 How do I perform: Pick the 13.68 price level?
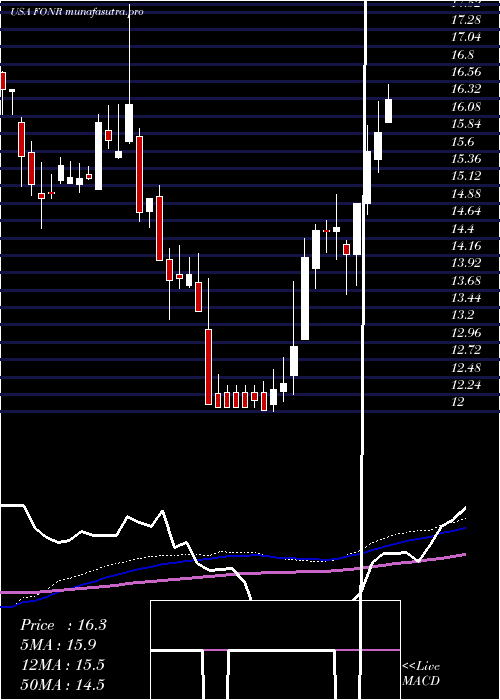(466, 280)
